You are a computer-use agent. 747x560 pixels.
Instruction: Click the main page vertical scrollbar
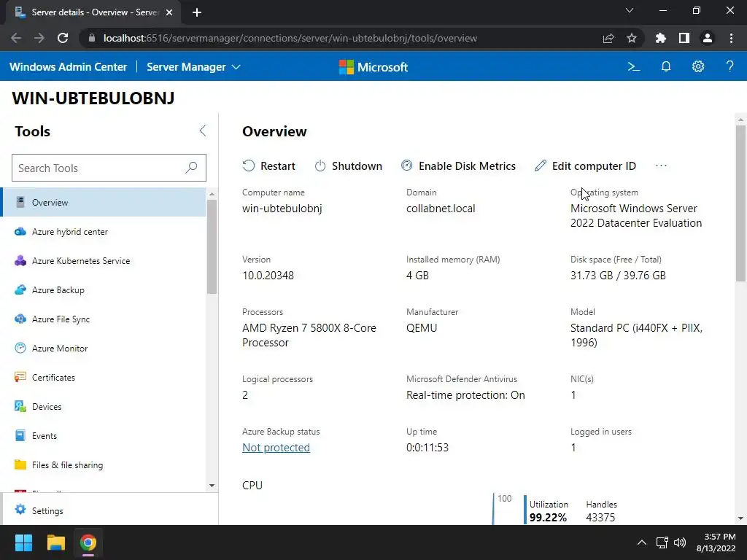[740, 203]
